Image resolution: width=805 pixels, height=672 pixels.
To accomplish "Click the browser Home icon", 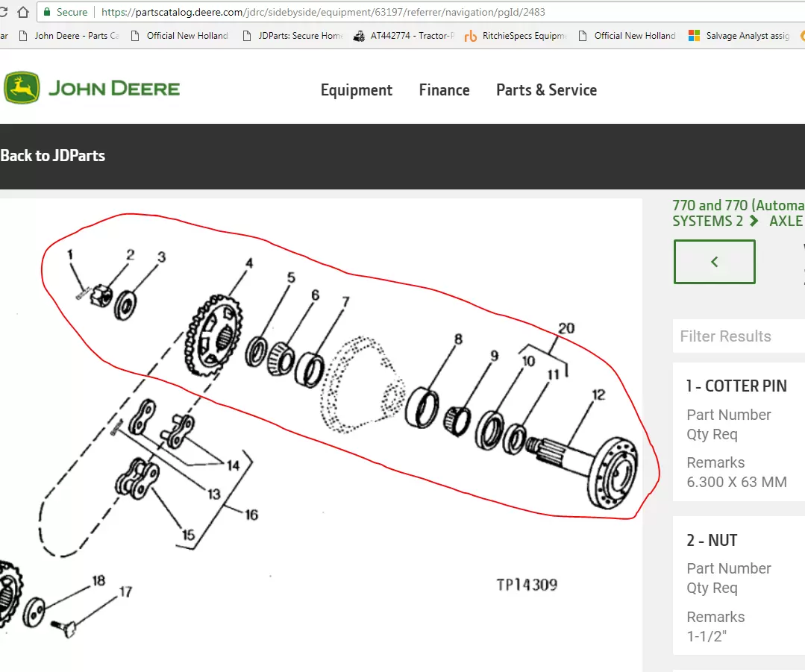I will (23, 12).
